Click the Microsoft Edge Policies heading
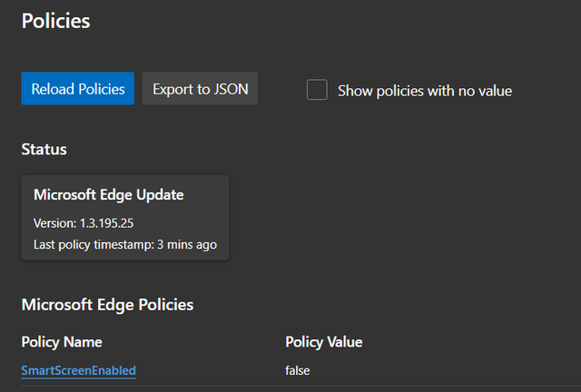Viewport: 581px width, 392px height. coord(107,305)
